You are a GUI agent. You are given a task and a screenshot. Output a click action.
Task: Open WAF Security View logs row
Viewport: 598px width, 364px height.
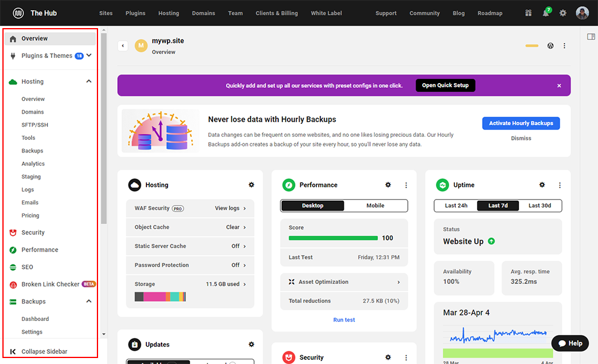click(190, 208)
